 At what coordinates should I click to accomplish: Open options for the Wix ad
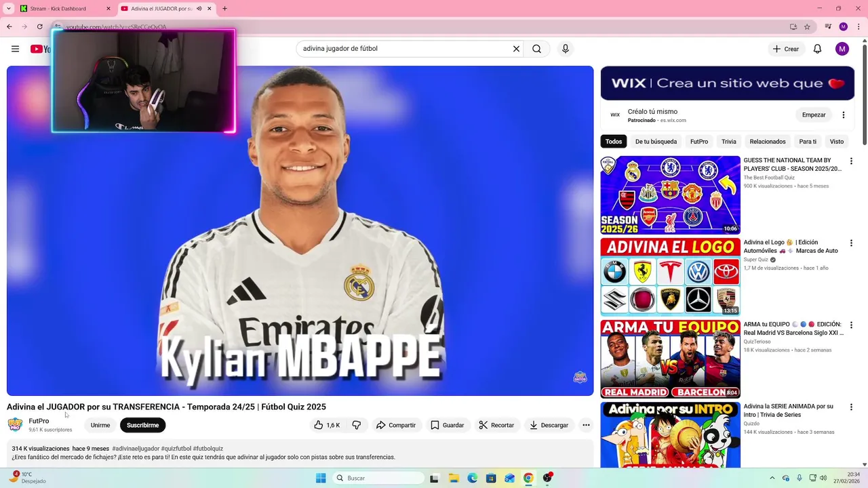coord(844,115)
